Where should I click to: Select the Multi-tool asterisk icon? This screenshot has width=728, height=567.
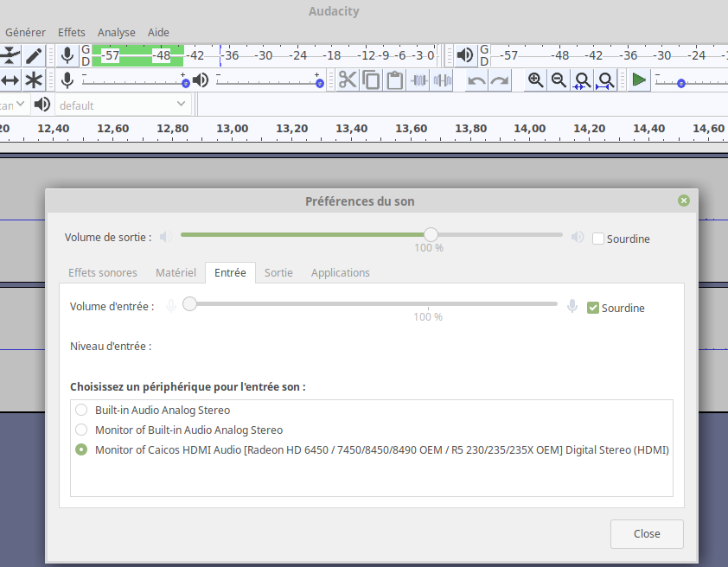click(34, 80)
